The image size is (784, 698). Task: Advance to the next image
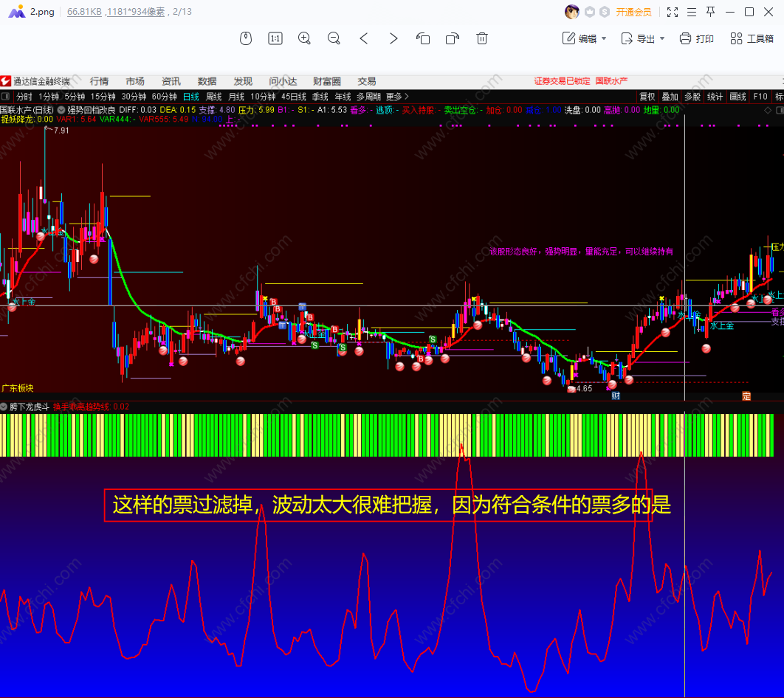click(393, 38)
